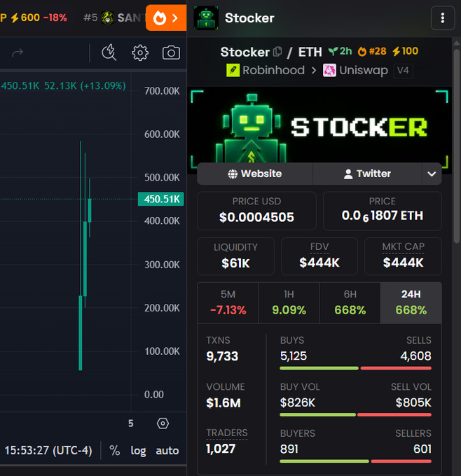Screen dimensions: 461x476
Task: Click the SELL VOL $805K value
Action: (x=413, y=402)
